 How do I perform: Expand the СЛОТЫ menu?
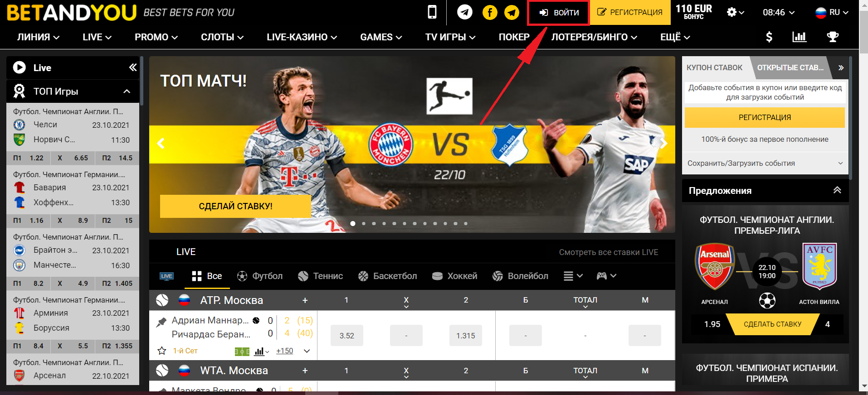pos(222,37)
